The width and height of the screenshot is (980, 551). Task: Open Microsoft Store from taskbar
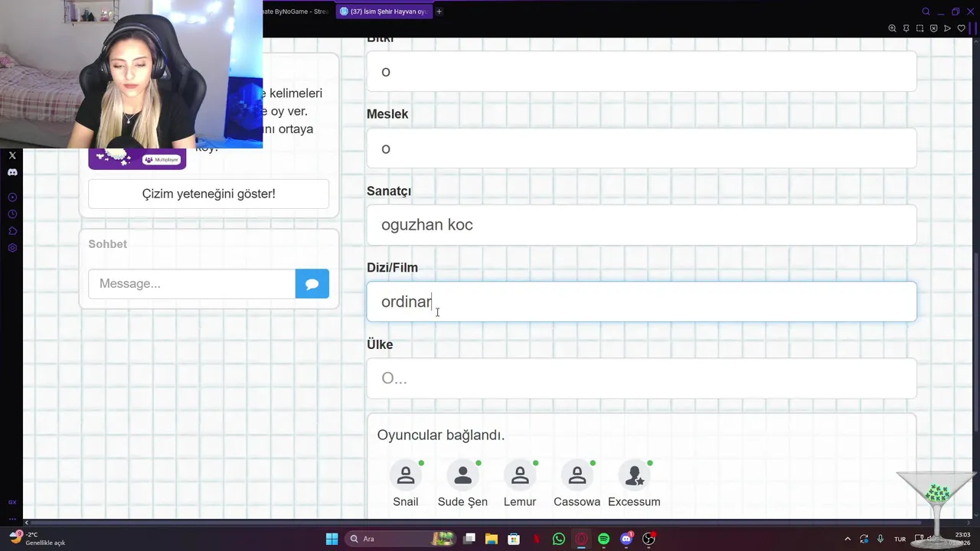[x=514, y=539]
